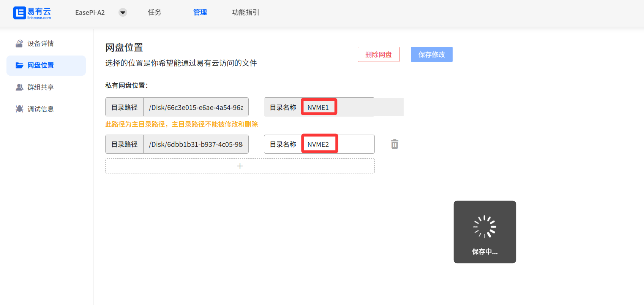
Task: Click the orange main directory warning text
Action: tap(182, 124)
